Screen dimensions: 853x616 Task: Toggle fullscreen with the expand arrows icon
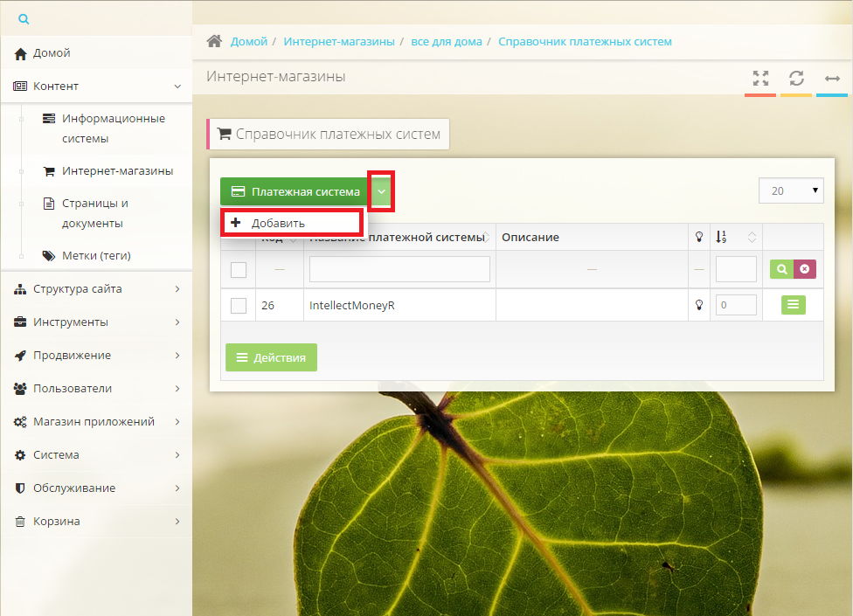pos(760,78)
